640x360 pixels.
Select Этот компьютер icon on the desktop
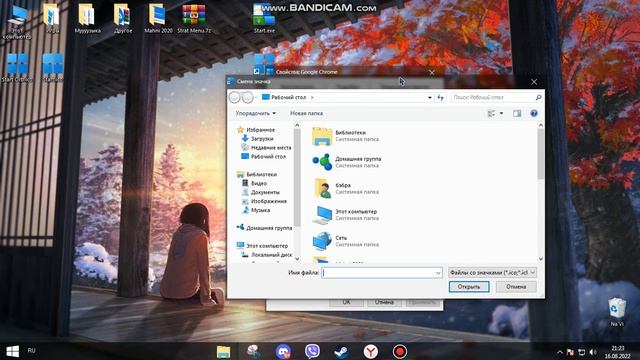pyautogui.click(x=17, y=22)
